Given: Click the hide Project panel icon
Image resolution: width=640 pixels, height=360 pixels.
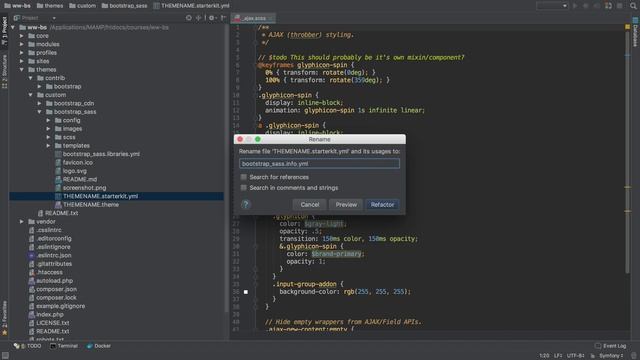Looking at the screenshot, I should [x=223, y=18].
